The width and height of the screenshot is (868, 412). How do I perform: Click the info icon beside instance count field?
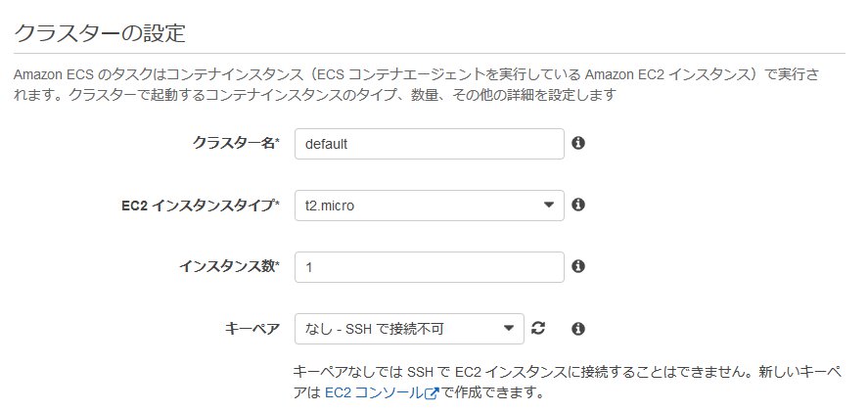point(578,266)
